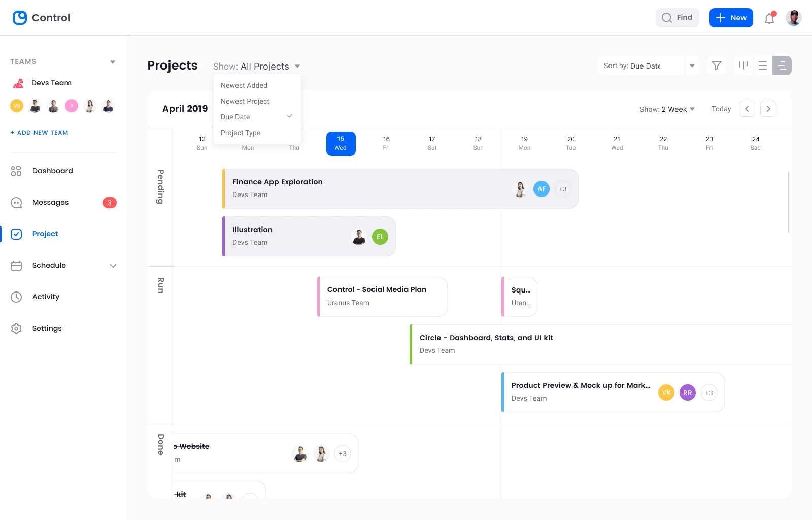Expand the Schedule menu item

(113, 266)
